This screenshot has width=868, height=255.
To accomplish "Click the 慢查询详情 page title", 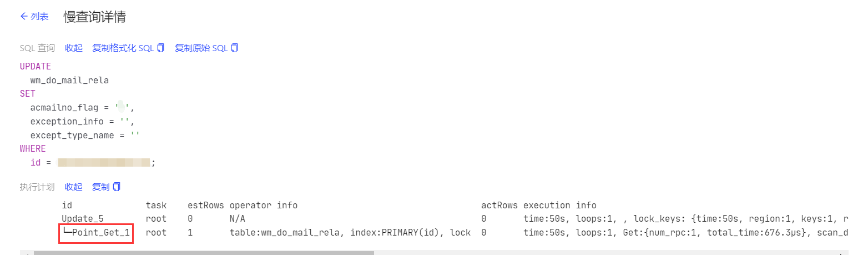I will click(94, 17).
